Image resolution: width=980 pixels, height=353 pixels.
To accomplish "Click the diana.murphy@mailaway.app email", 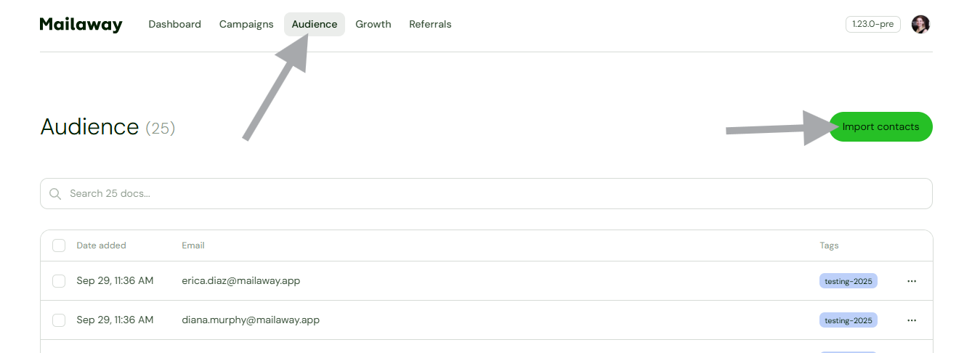I will tap(251, 320).
